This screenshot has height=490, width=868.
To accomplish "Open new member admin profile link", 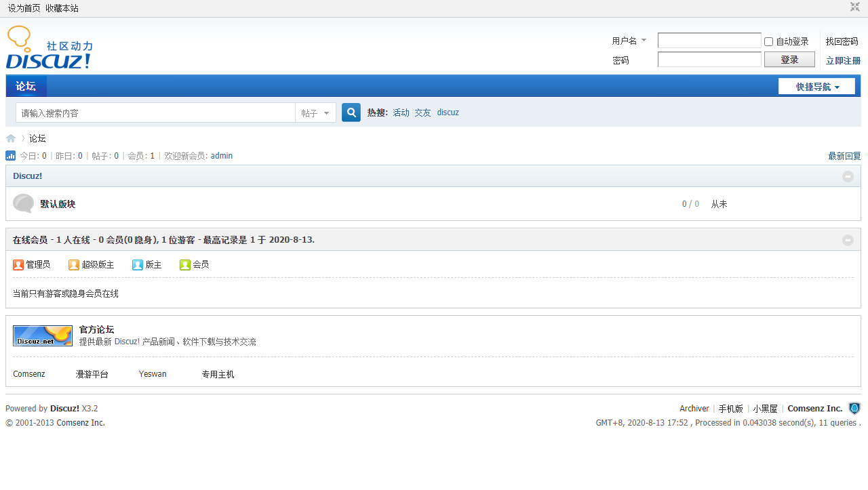I will tap(221, 156).
